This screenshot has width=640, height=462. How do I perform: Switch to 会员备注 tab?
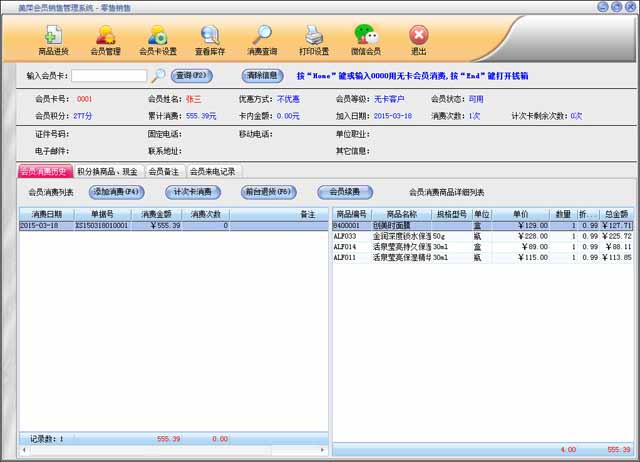point(163,171)
